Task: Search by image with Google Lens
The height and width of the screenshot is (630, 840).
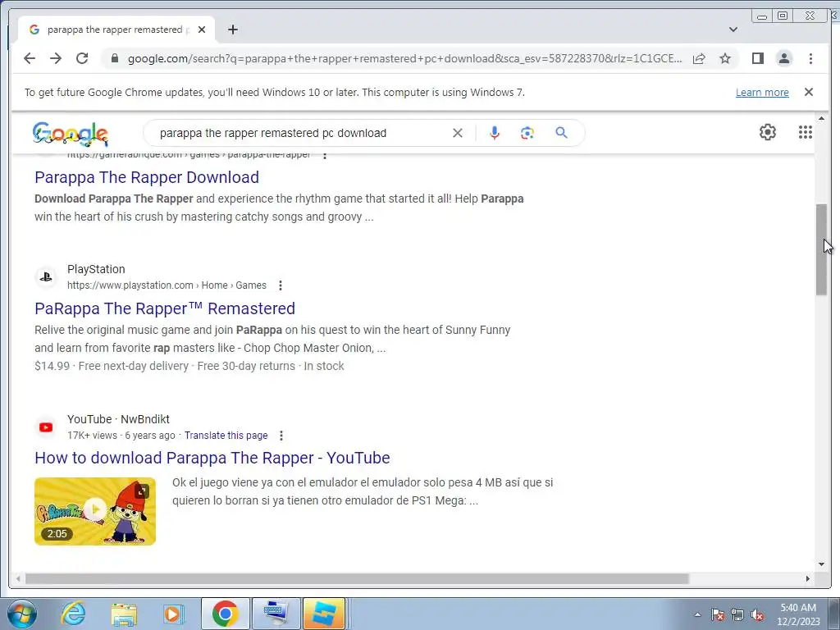Action: pyautogui.click(x=527, y=133)
